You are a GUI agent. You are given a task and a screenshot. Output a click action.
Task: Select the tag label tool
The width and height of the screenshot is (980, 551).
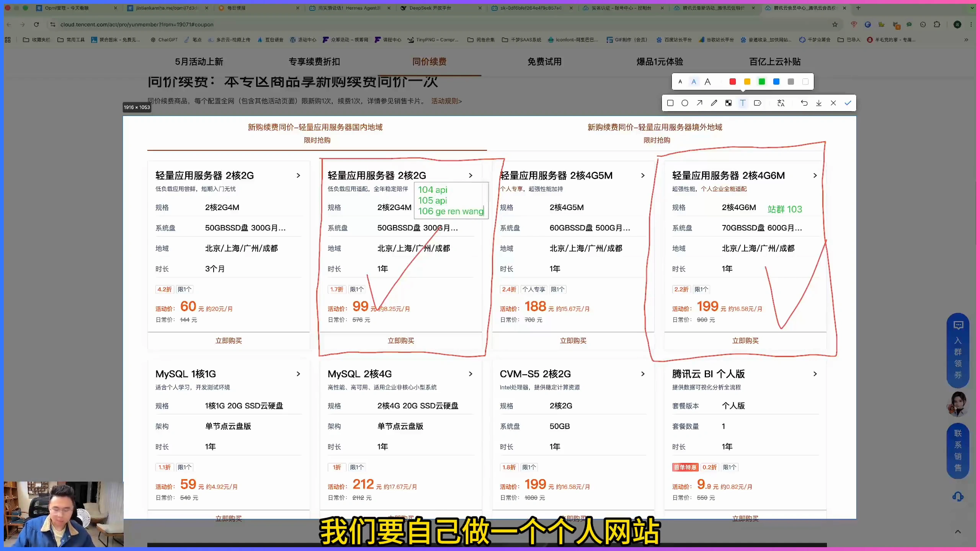758,103
